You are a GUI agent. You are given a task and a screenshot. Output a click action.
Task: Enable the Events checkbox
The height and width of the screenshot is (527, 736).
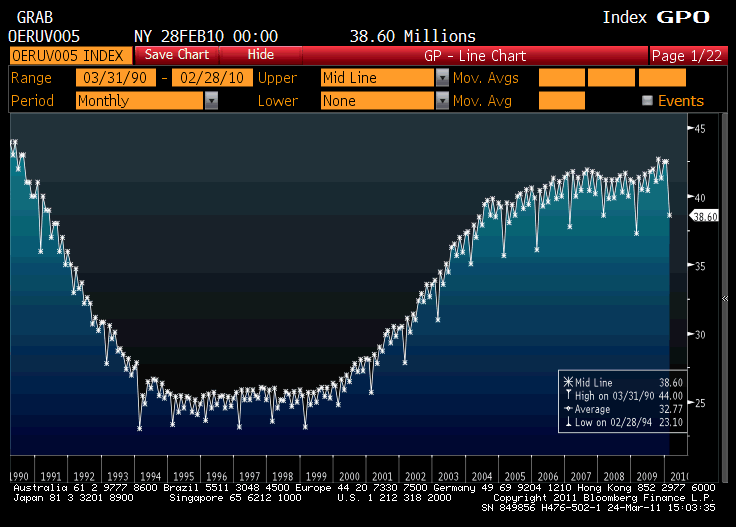647,101
